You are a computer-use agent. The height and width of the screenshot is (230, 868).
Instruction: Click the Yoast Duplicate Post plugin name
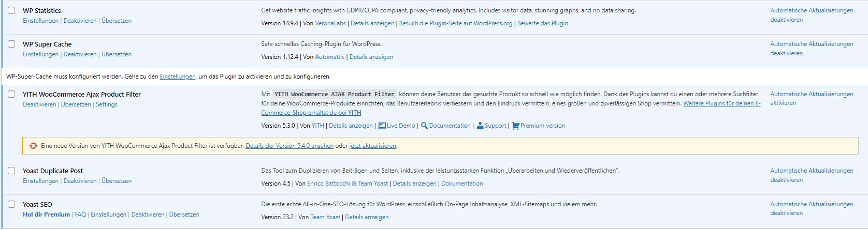[x=53, y=171]
